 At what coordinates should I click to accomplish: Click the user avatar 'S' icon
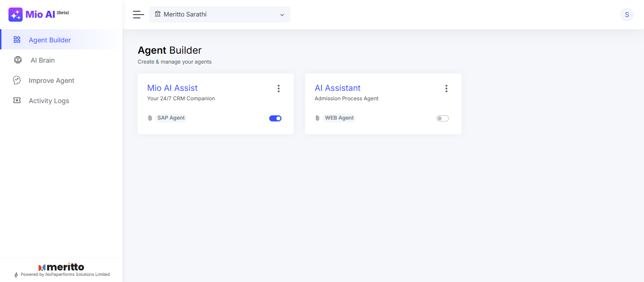coord(627,15)
